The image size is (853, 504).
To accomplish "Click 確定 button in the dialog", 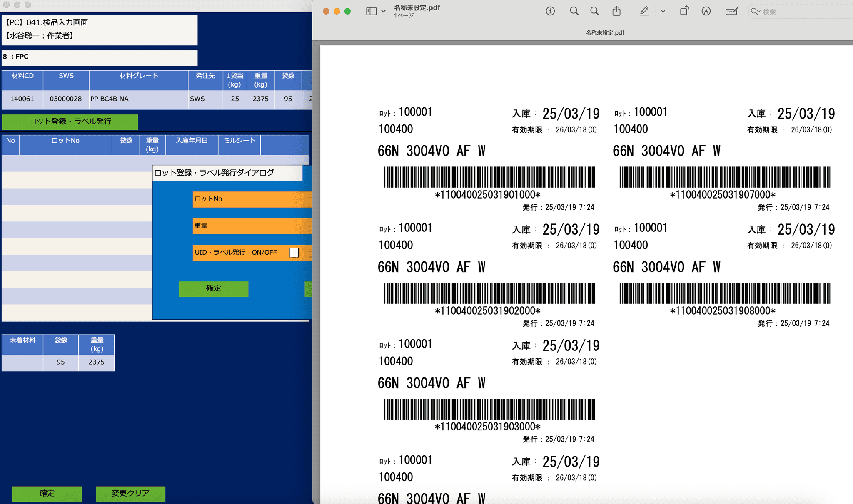I will 213,288.
